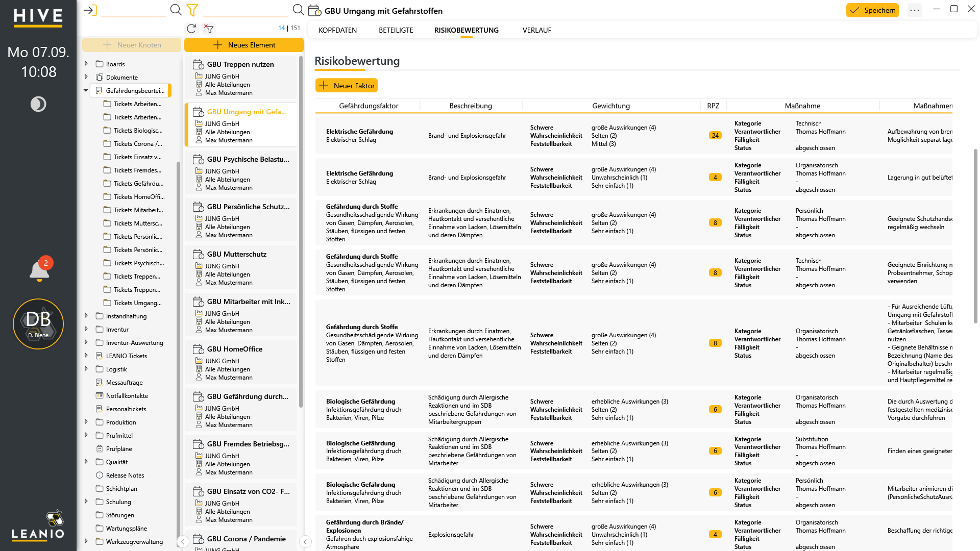Open the VERLAUF tab

537,30
